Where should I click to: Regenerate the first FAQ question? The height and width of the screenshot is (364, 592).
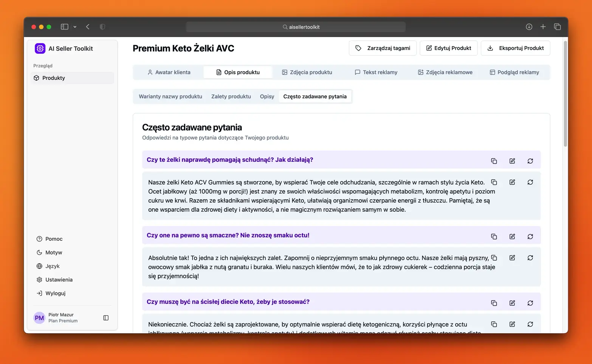[x=530, y=161]
